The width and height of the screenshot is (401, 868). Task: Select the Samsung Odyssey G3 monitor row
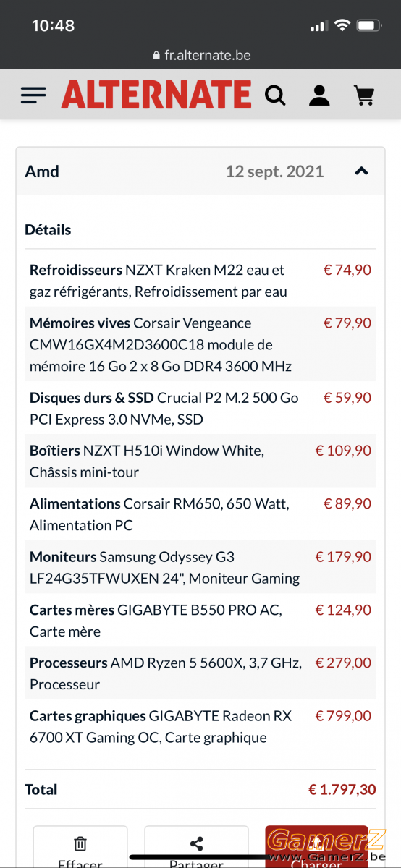[x=200, y=567]
